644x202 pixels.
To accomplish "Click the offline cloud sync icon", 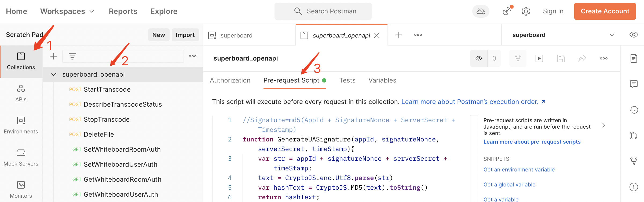I will click(481, 11).
